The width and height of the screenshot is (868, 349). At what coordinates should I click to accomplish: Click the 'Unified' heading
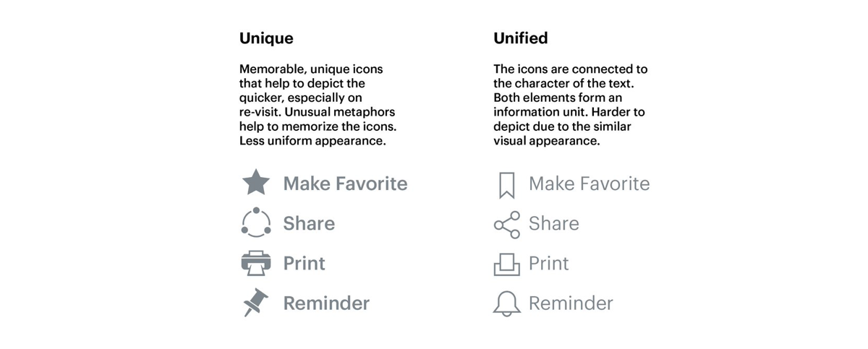coord(520,38)
